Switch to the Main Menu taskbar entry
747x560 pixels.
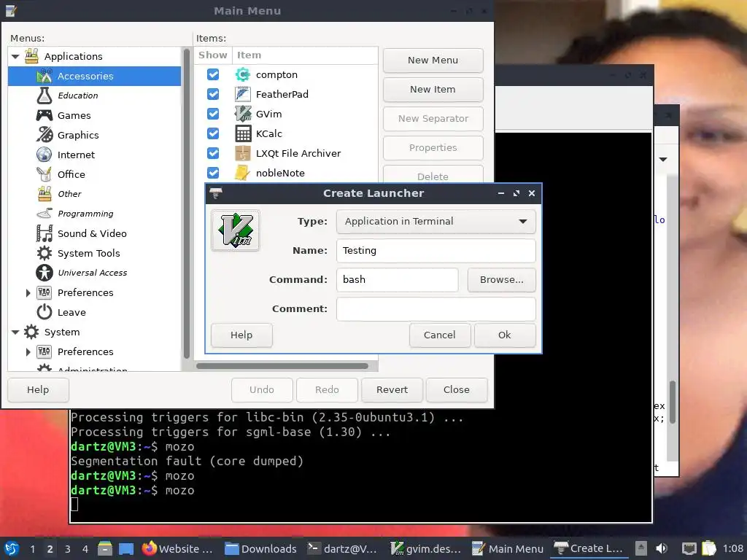pyautogui.click(x=508, y=549)
